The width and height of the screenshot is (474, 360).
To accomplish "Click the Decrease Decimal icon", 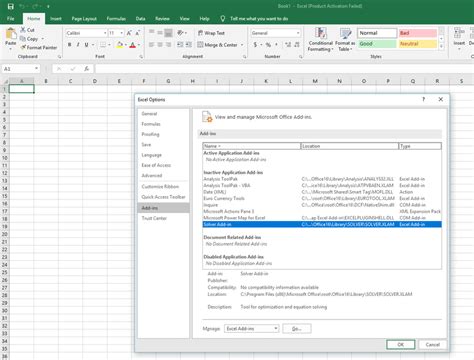I will [297, 45].
